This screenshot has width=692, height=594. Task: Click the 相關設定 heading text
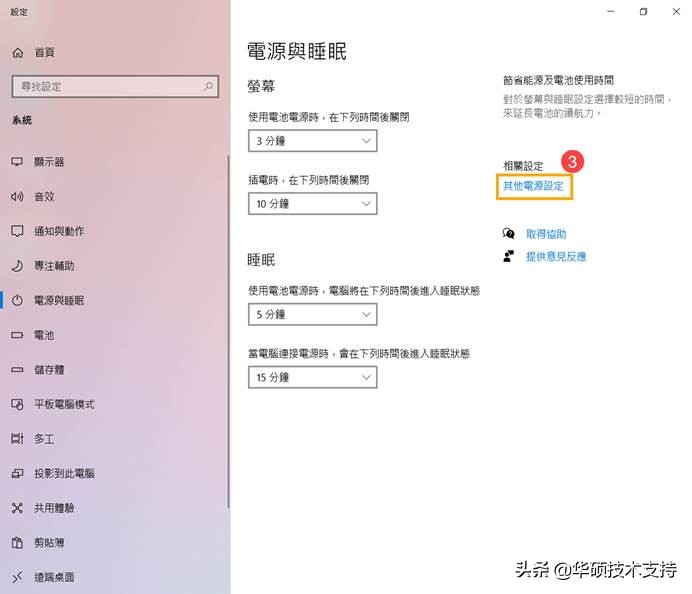(523, 166)
